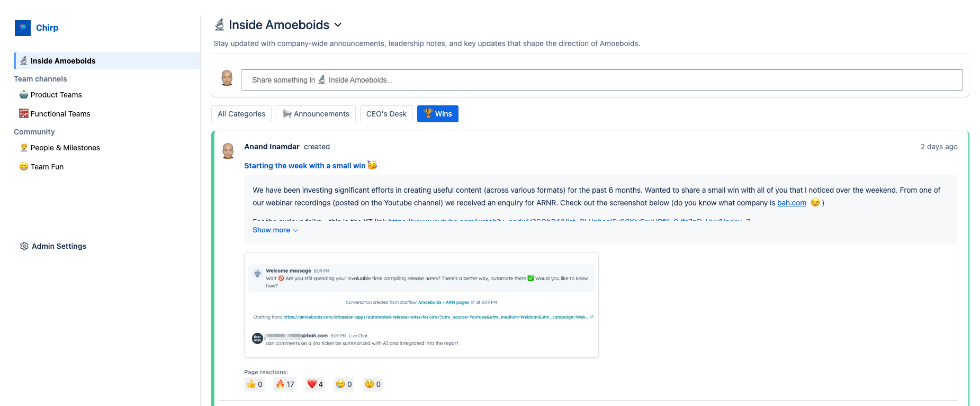
Task: React with the fire emoji
Action: coord(285,384)
